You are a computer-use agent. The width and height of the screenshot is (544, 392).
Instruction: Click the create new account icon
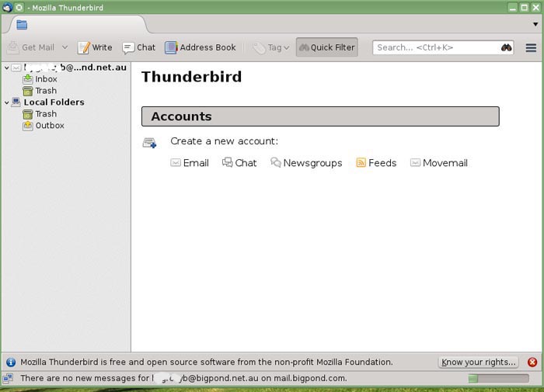[x=149, y=143]
